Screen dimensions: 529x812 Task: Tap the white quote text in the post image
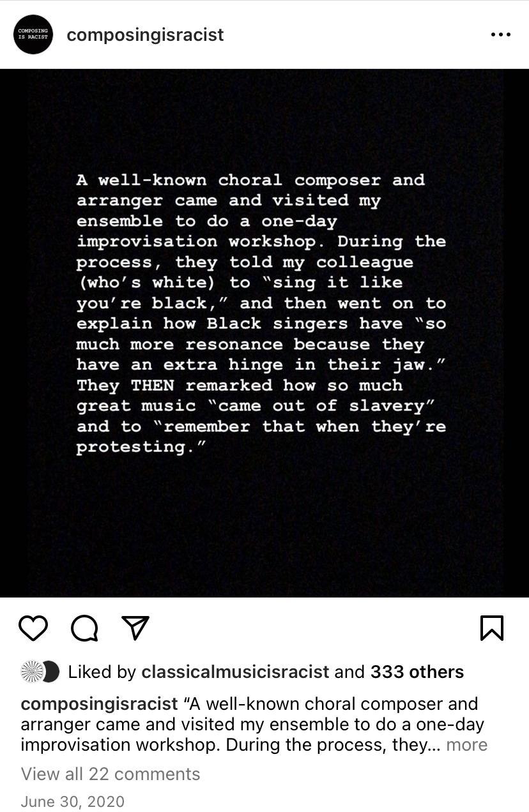point(261,313)
